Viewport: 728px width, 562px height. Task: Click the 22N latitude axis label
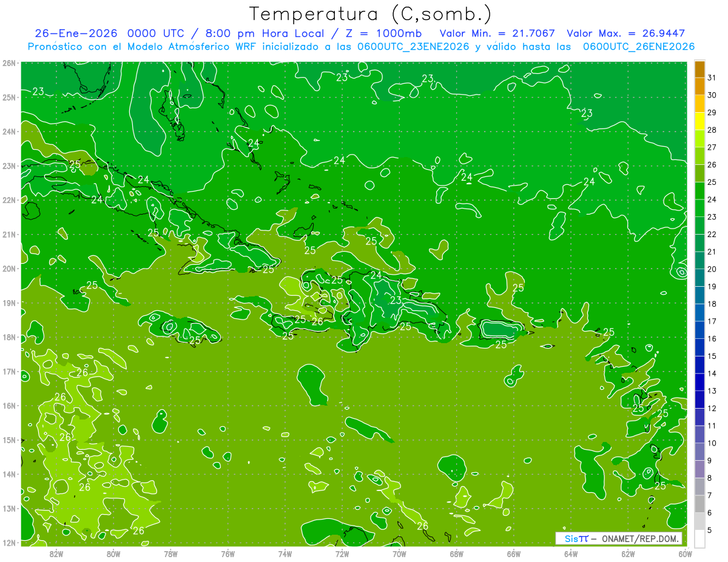pos(8,200)
